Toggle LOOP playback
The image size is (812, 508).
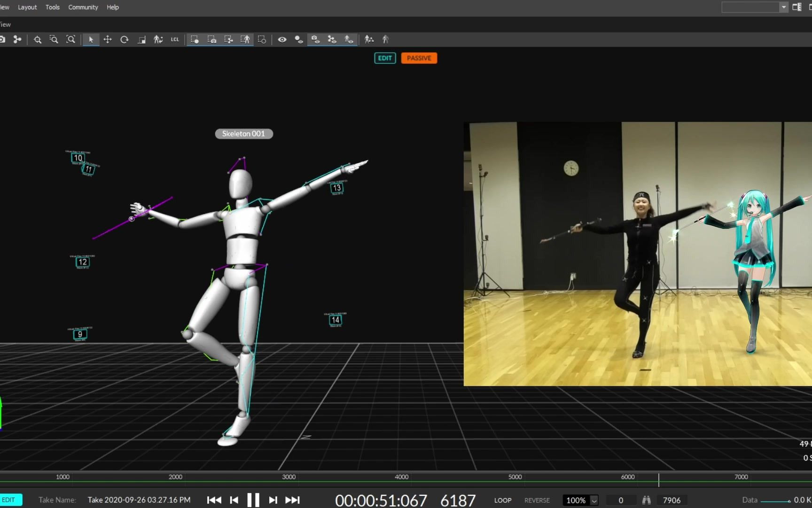(x=503, y=500)
